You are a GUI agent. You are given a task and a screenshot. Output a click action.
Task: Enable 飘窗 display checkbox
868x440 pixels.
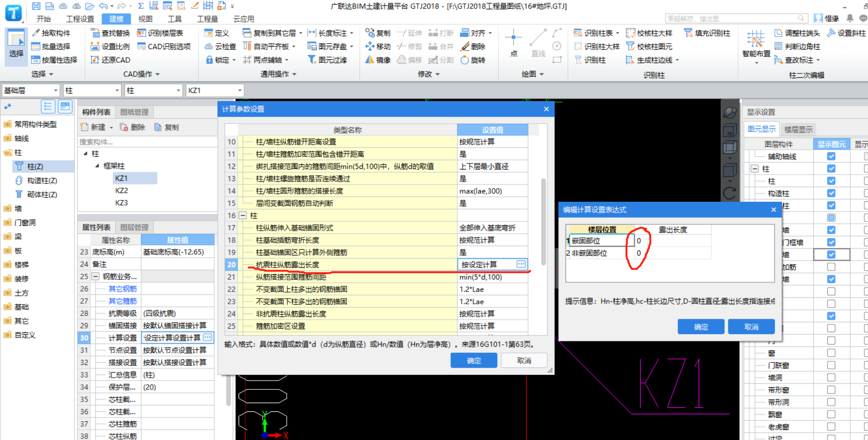[x=831, y=414]
